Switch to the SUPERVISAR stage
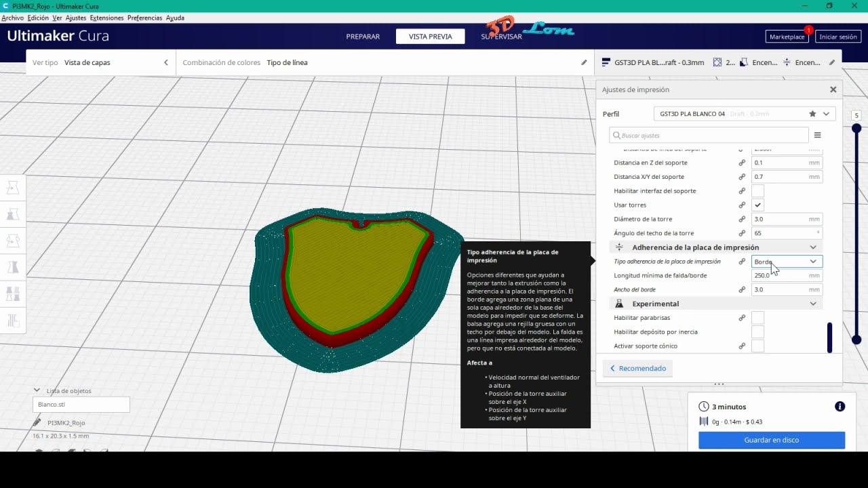The height and width of the screenshot is (488, 868). click(502, 37)
